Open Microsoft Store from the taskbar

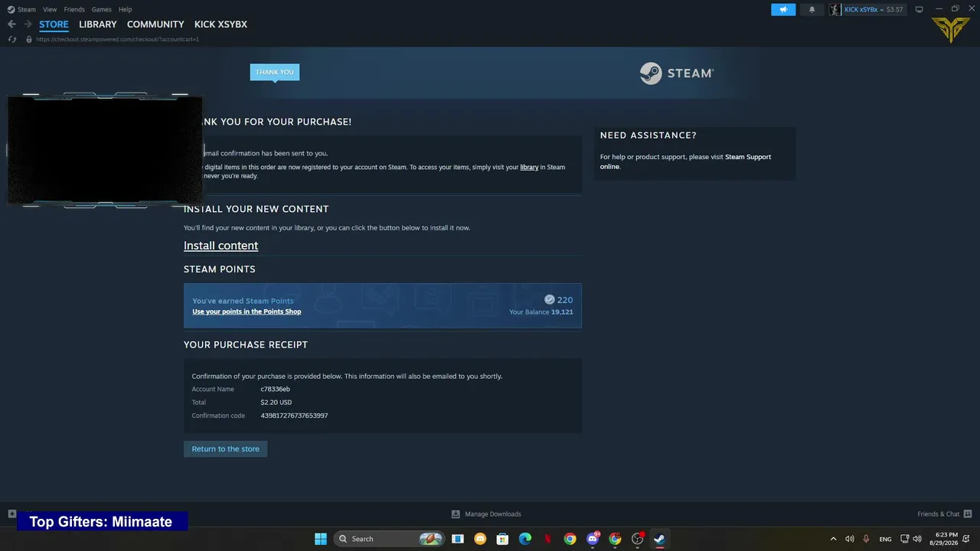tap(502, 539)
